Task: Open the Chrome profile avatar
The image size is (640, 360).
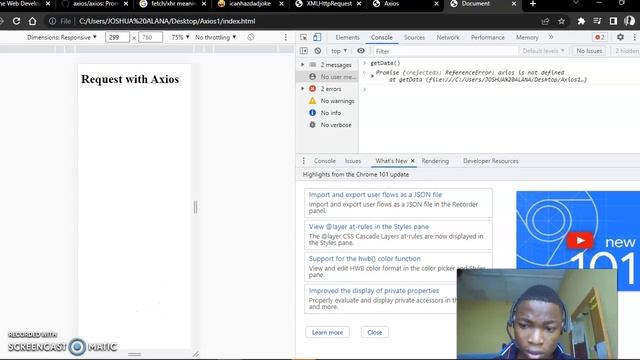Action: tap(629, 21)
